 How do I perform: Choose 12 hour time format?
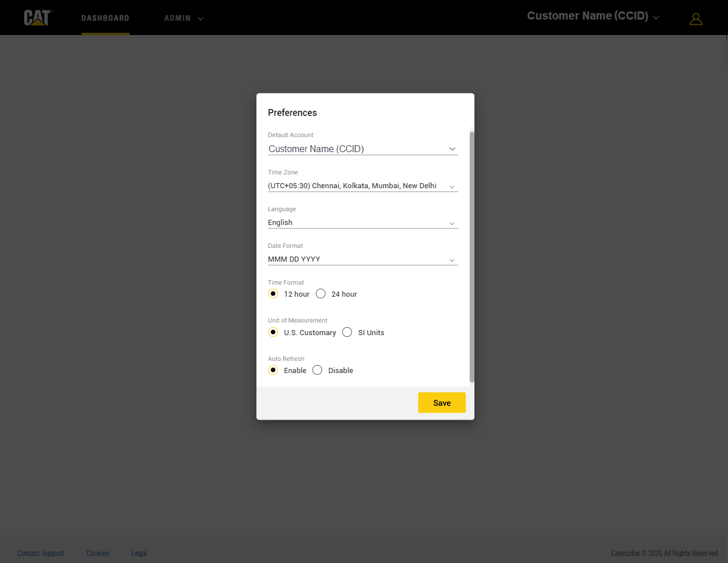(x=273, y=294)
